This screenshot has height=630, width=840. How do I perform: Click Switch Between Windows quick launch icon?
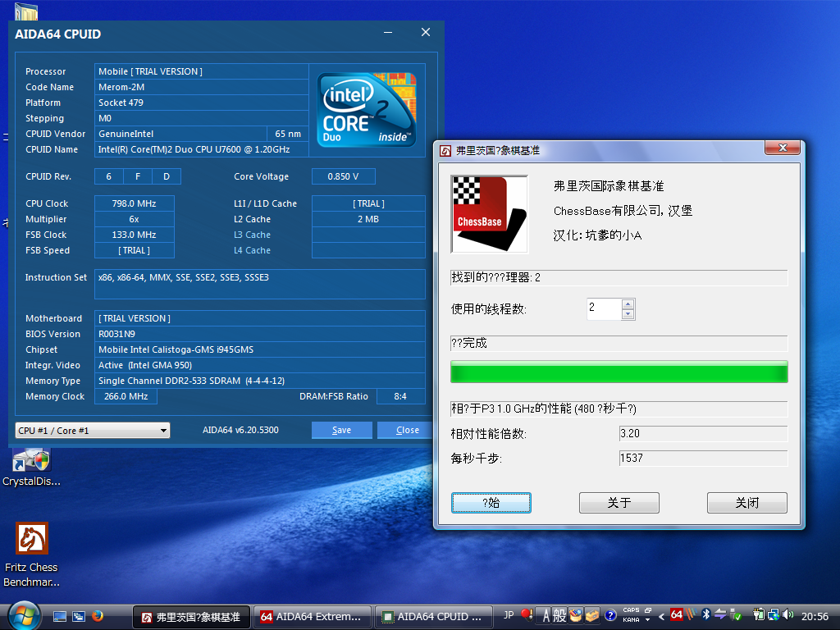coord(79,617)
